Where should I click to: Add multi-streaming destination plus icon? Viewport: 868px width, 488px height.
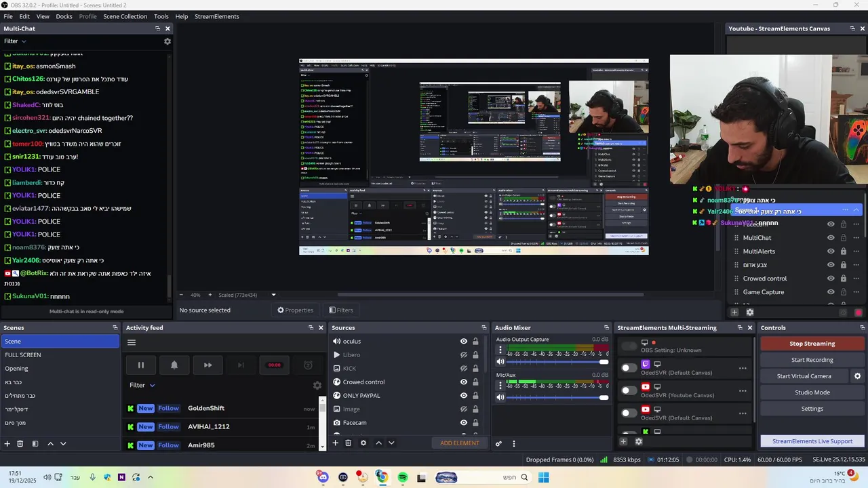click(x=623, y=442)
